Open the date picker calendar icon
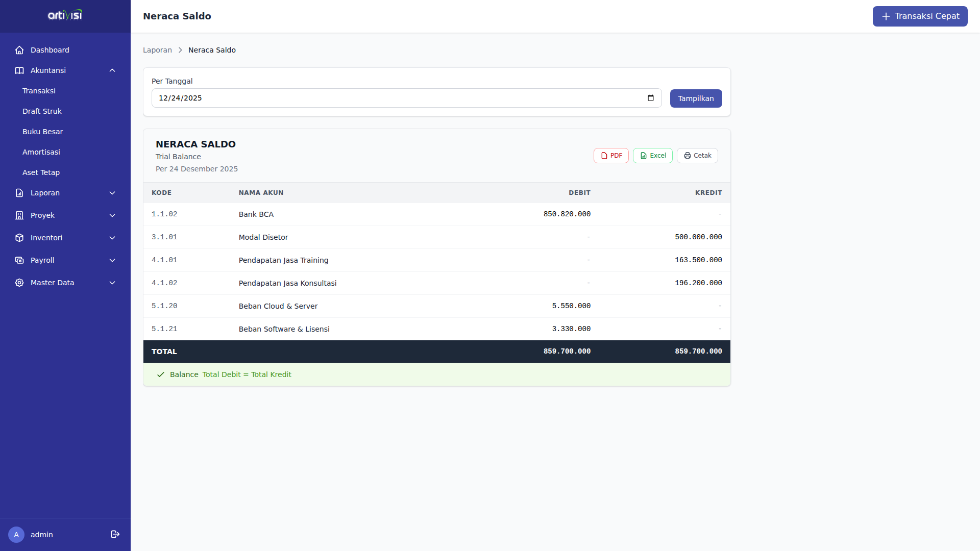 click(x=650, y=98)
